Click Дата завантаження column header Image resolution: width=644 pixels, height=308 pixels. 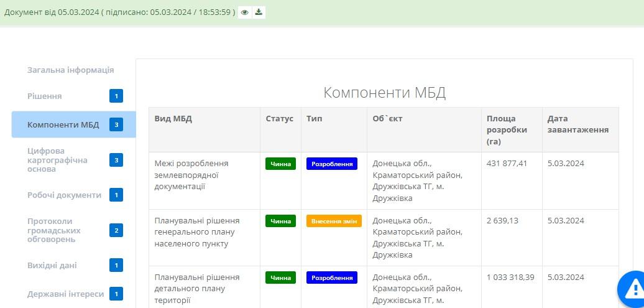577,124
